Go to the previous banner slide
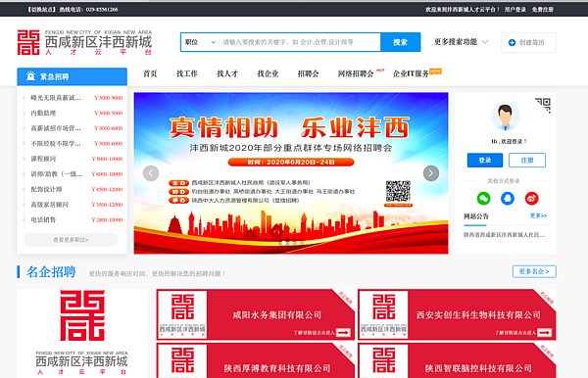588x378 pixels. [x=151, y=173]
